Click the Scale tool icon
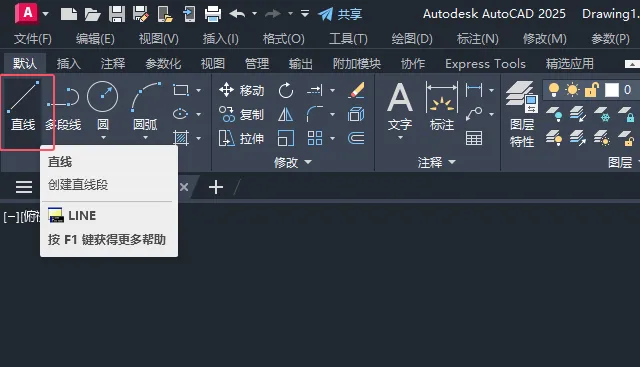Screen dimensions: 640x367 point(285,138)
